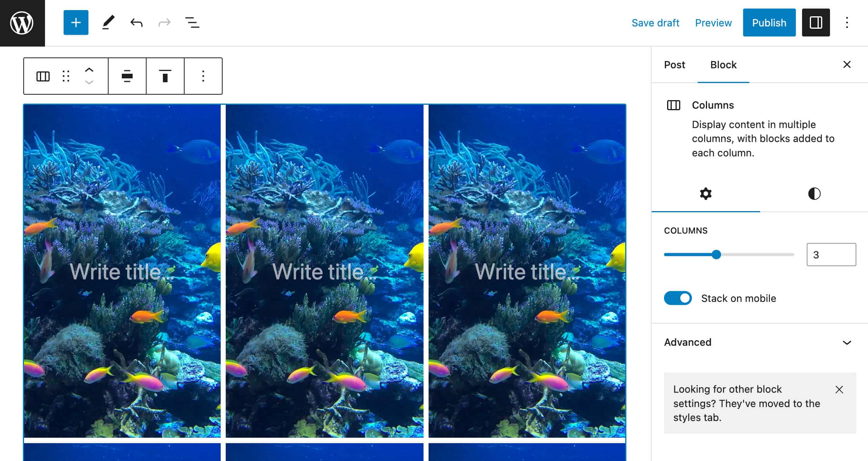Click the block options (three dots) menu
Viewport: 868px width, 461px height.
click(x=202, y=76)
